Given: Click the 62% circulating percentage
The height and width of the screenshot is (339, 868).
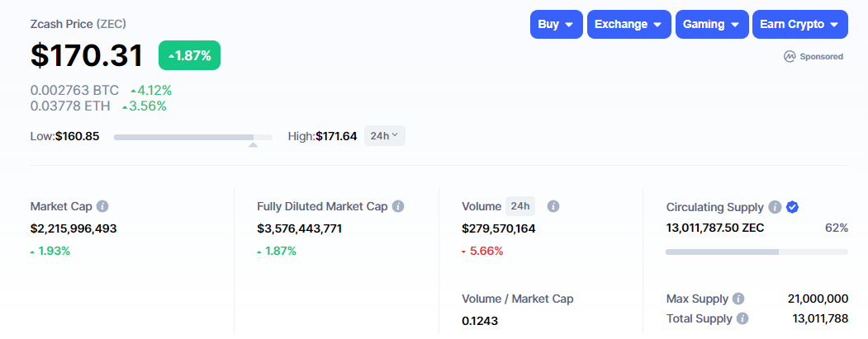Looking at the screenshot, I should coord(837,228).
